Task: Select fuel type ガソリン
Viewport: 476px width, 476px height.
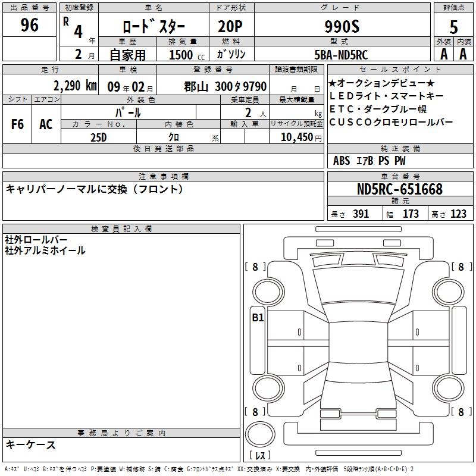Action: (x=231, y=54)
